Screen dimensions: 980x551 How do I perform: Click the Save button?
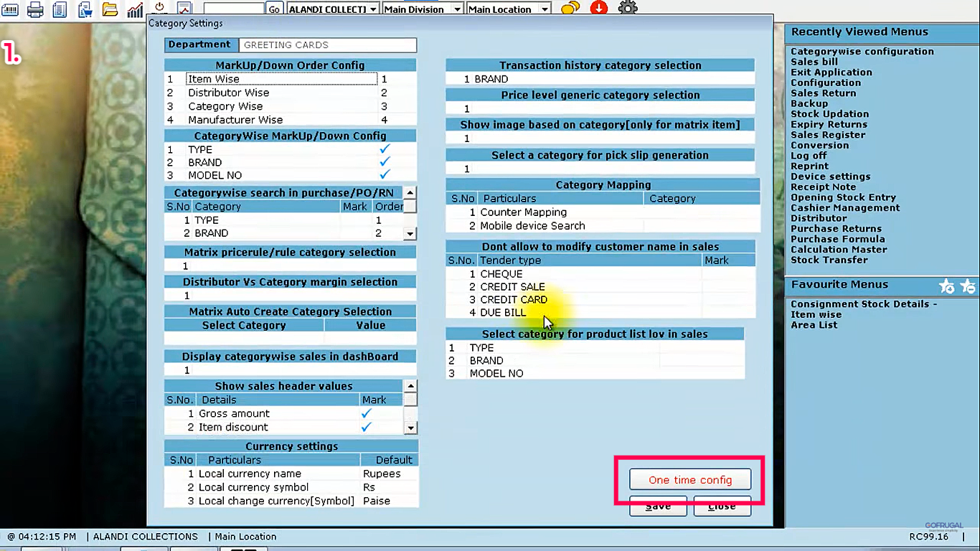658,506
